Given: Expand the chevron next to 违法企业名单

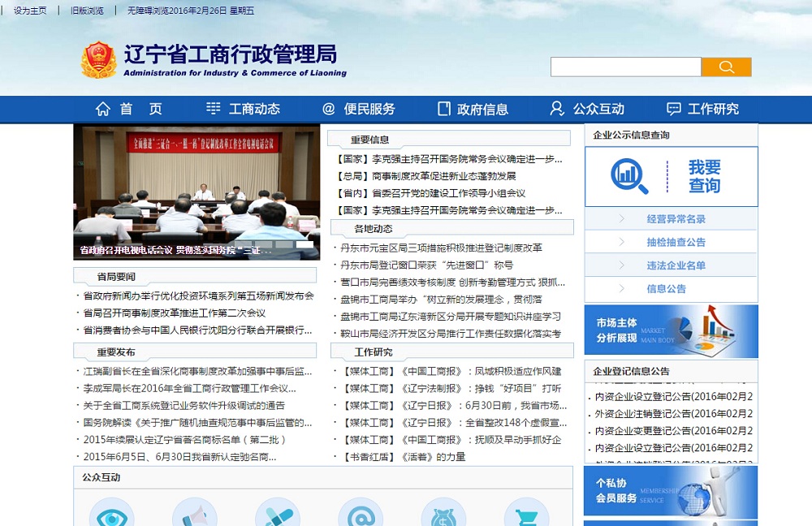Looking at the screenshot, I should pyautogui.click(x=622, y=265).
